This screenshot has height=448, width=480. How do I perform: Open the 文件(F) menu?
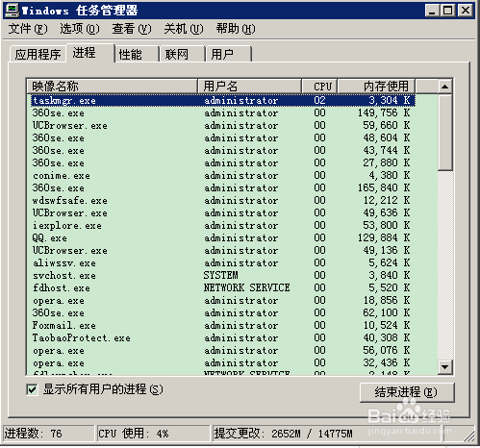tap(28, 29)
